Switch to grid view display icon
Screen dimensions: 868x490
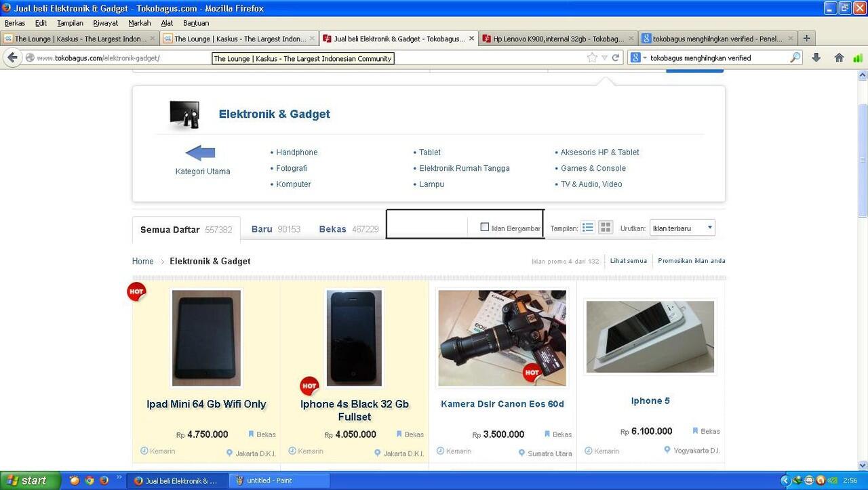pyautogui.click(x=606, y=228)
